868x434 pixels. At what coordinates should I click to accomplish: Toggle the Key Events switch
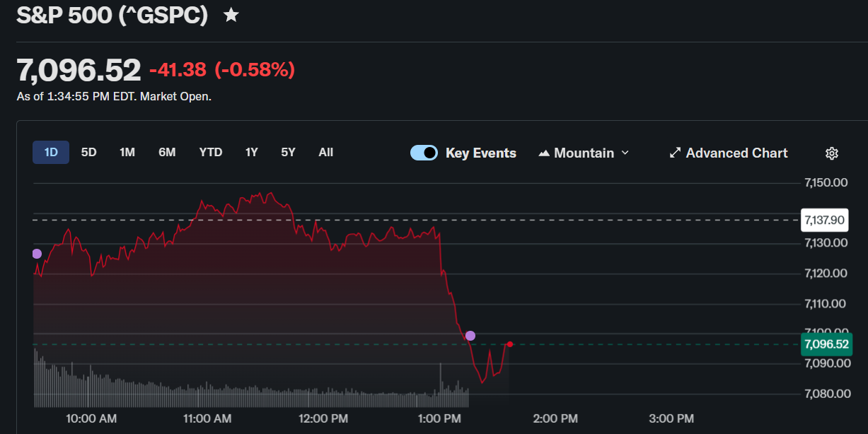[424, 153]
